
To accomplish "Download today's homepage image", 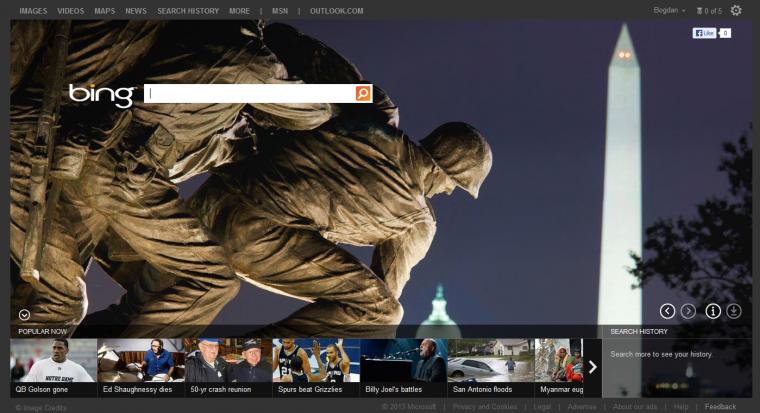I will tap(734, 311).
